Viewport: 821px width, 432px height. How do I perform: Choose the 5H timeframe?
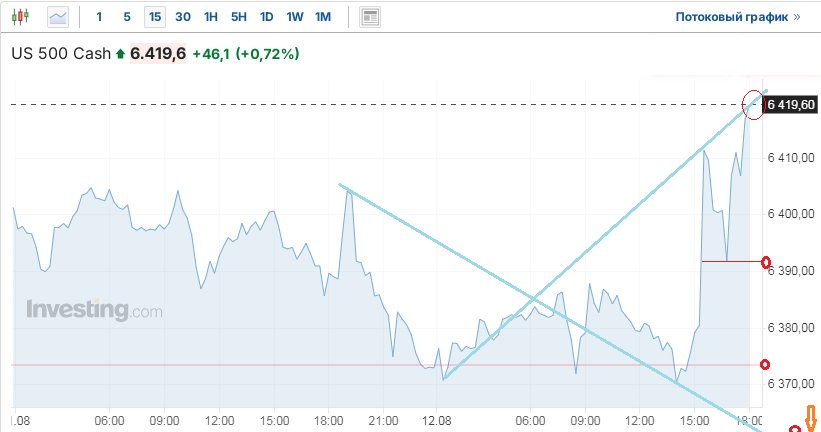point(238,17)
